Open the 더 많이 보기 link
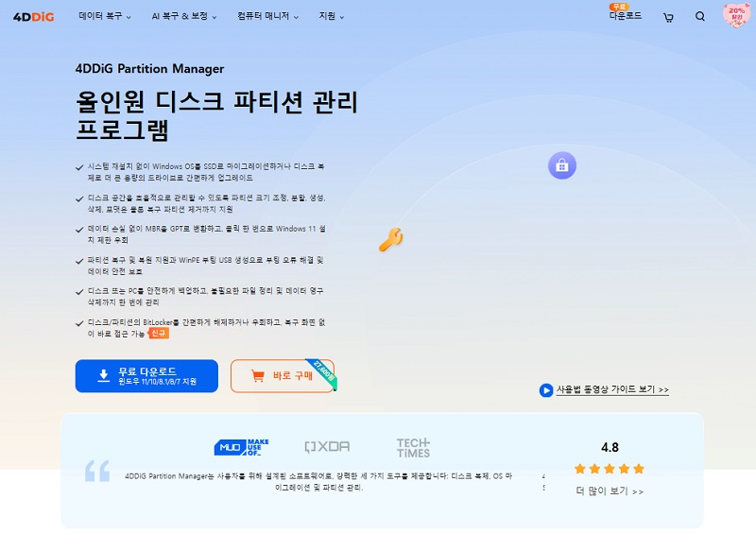This screenshot has width=756, height=534. [610, 491]
